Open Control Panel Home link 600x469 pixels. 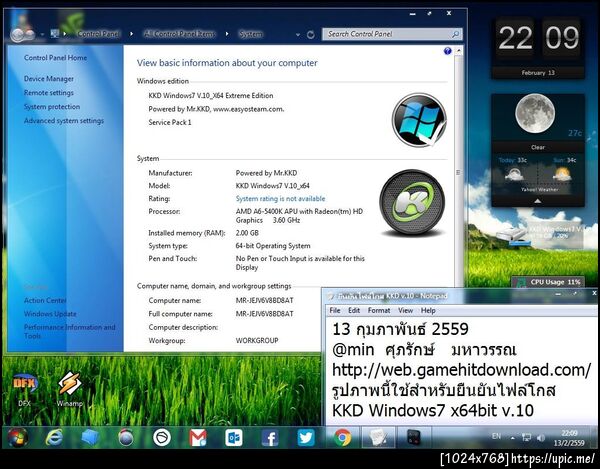coord(55,58)
